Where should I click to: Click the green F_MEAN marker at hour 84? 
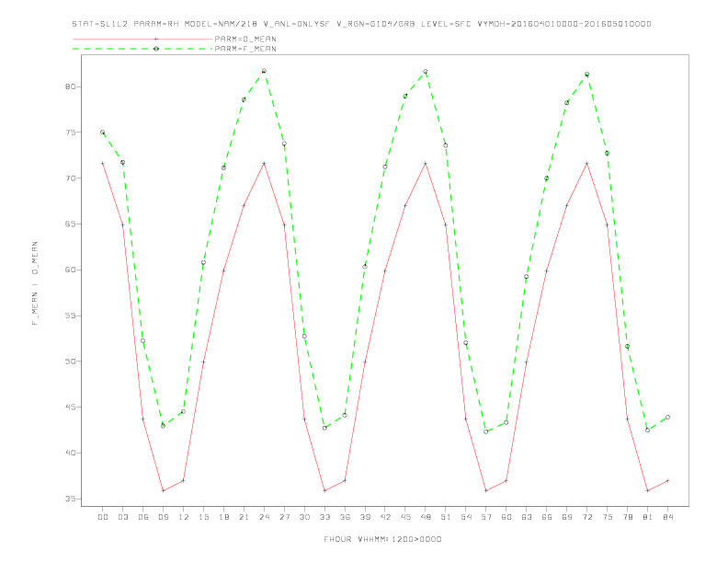(x=667, y=417)
